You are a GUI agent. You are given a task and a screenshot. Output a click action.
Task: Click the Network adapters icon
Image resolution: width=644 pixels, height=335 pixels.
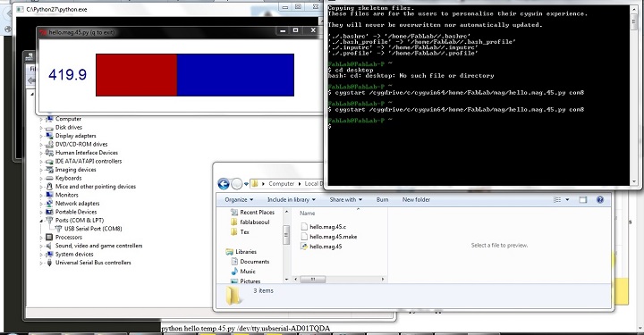(50, 204)
